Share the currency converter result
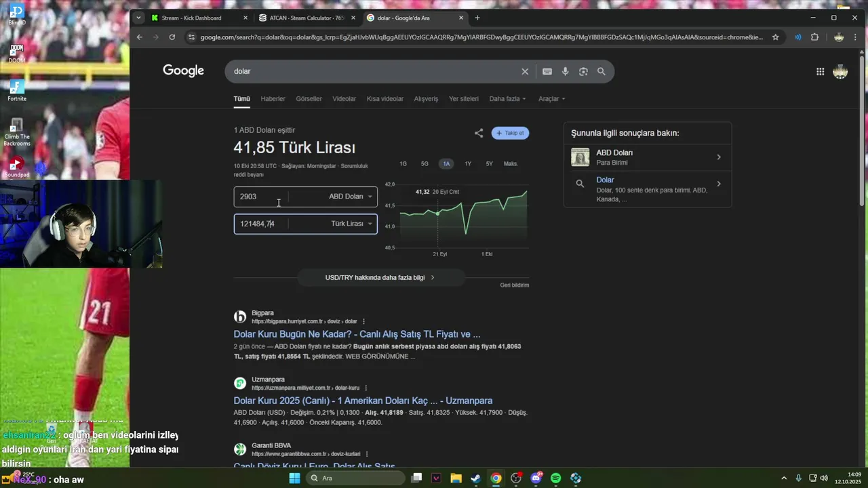Image resolution: width=868 pixels, height=488 pixels. point(479,134)
